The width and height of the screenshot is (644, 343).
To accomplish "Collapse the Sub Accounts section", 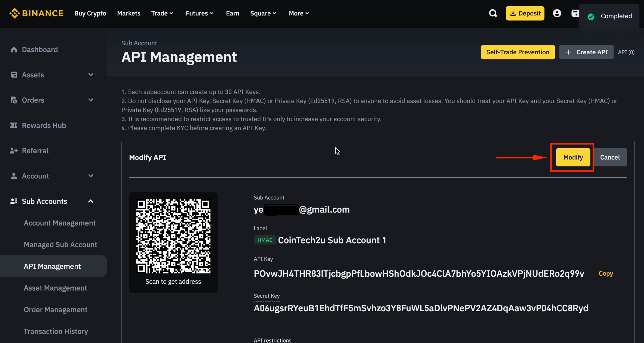I will coord(91,201).
